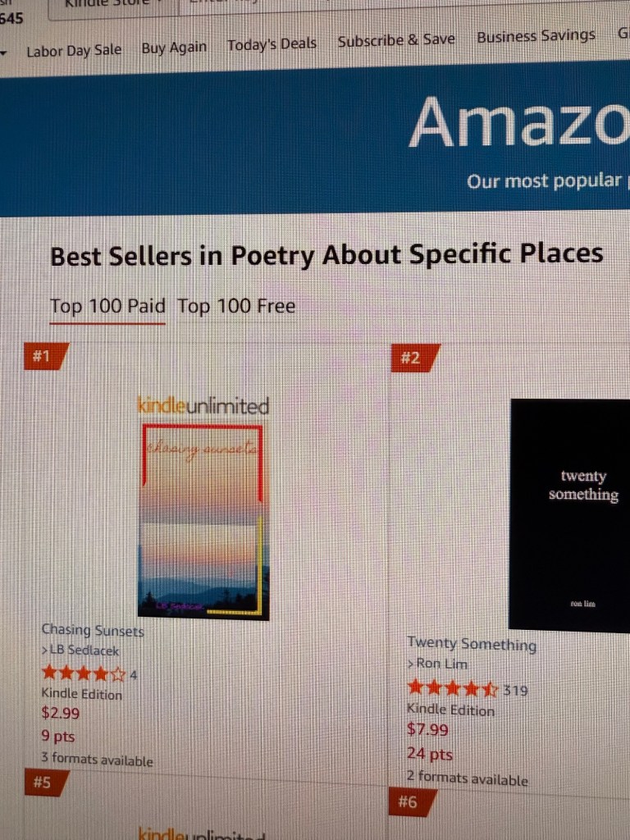The image size is (630, 840).
Task: Click the #2 rank badge
Action: [413, 358]
